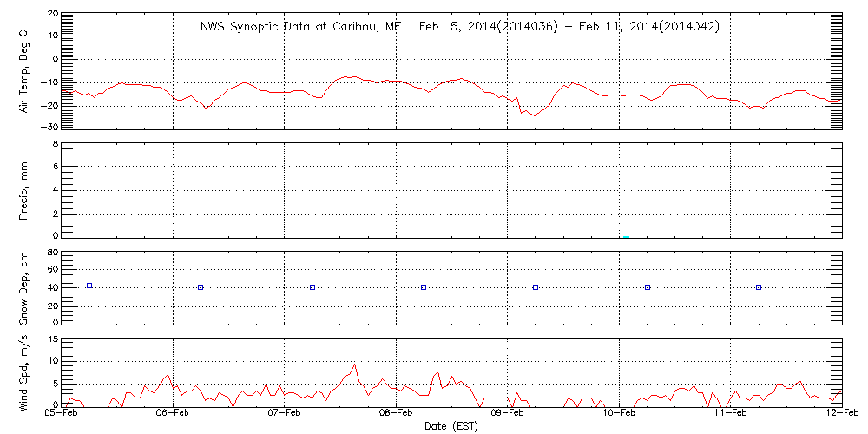The height and width of the screenshot is (434, 868).
Task: Select the snow depth marker for 11-Feb
Action: point(759,287)
